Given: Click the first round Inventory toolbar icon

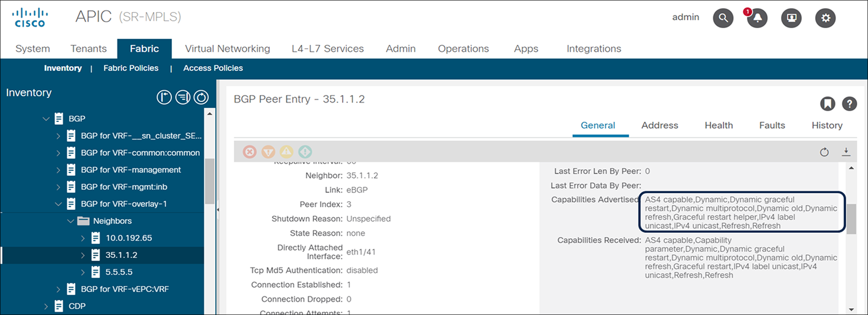Looking at the screenshot, I should 164,97.
